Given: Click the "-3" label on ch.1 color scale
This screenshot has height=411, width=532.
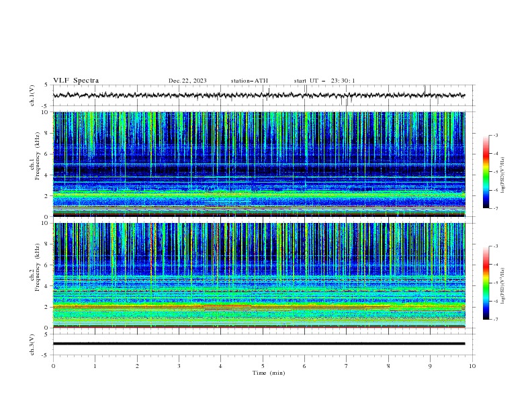Looking at the screenshot, I should tap(495, 135).
